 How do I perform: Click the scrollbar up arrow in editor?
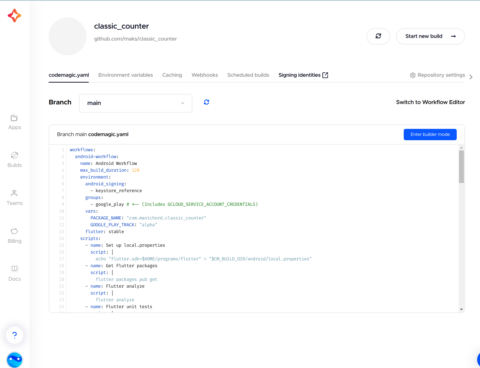461,148
